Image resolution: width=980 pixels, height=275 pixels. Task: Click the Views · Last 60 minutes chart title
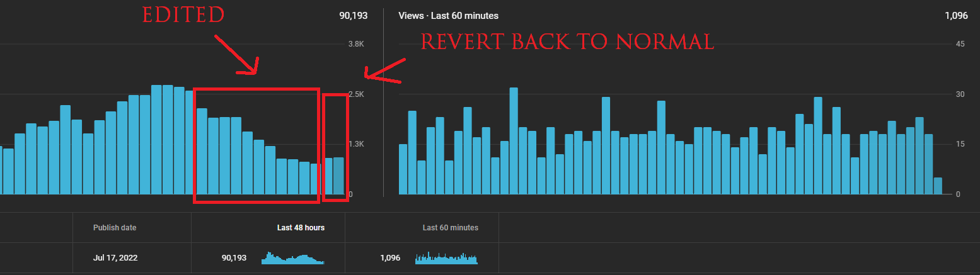(x=449, y=16)
